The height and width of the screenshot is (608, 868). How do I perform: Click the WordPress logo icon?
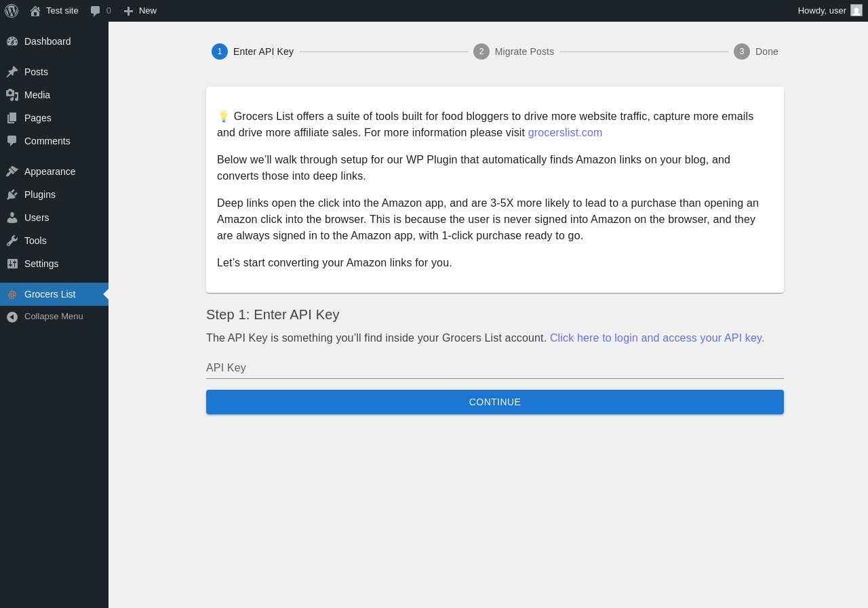(12, 11)
